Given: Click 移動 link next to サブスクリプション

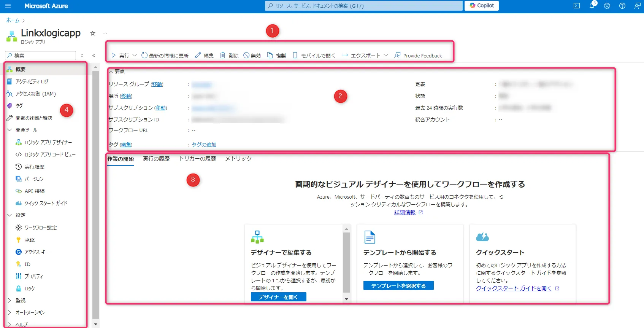Looking at the screenshot, I should pyautogui.click(x=161, y=108).
